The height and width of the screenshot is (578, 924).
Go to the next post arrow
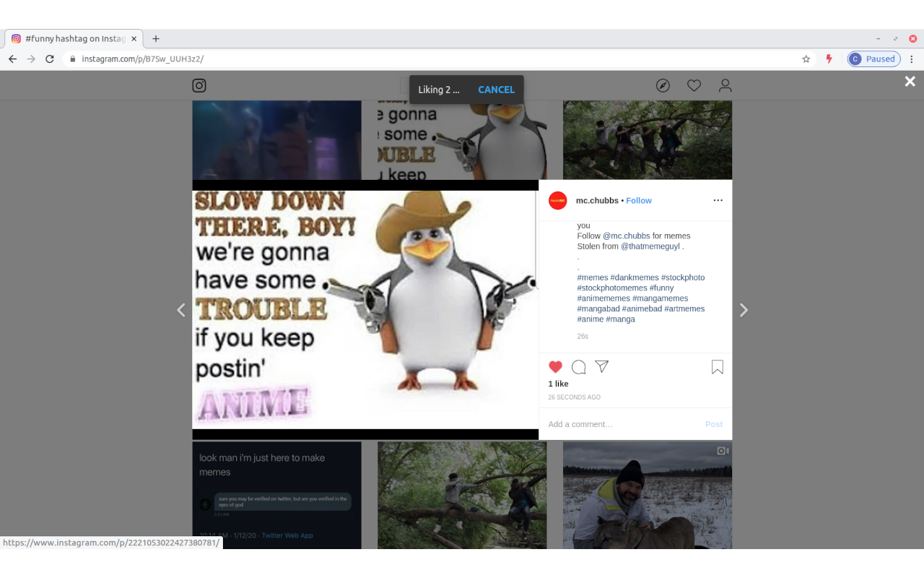click(x=744, y=310)
